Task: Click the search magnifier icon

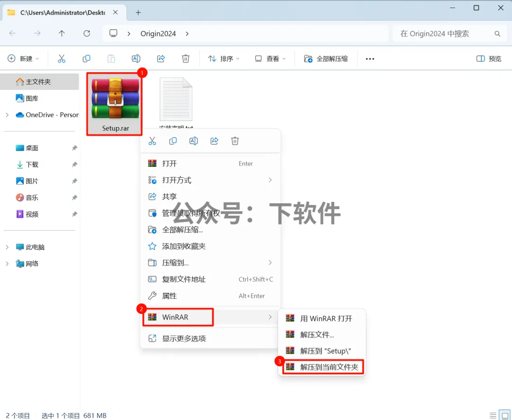Action: click(x=497, y=34)
